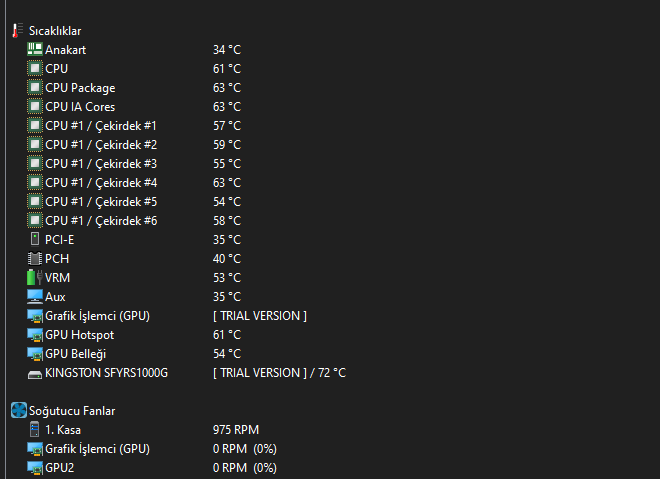Click the PCH chipset icon

click(x=35, y=258)
